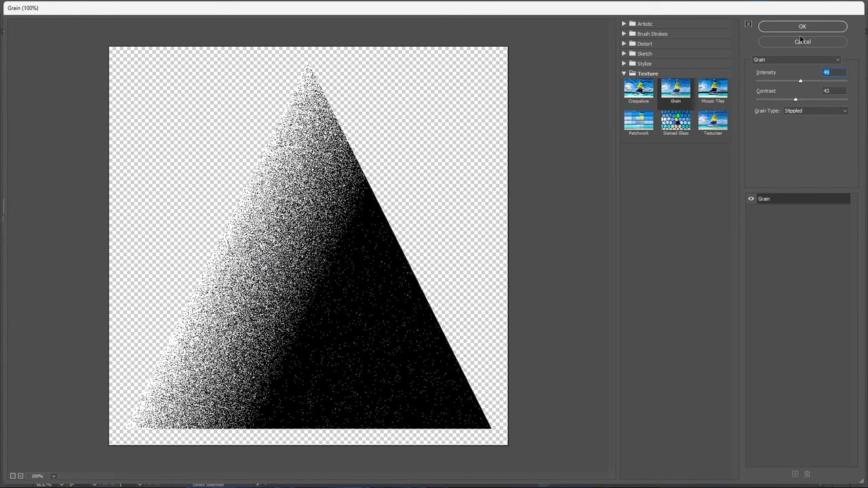Select the Stained Glass filter thumbnail
Screen dimensions: 868x488
coord(675,120)
